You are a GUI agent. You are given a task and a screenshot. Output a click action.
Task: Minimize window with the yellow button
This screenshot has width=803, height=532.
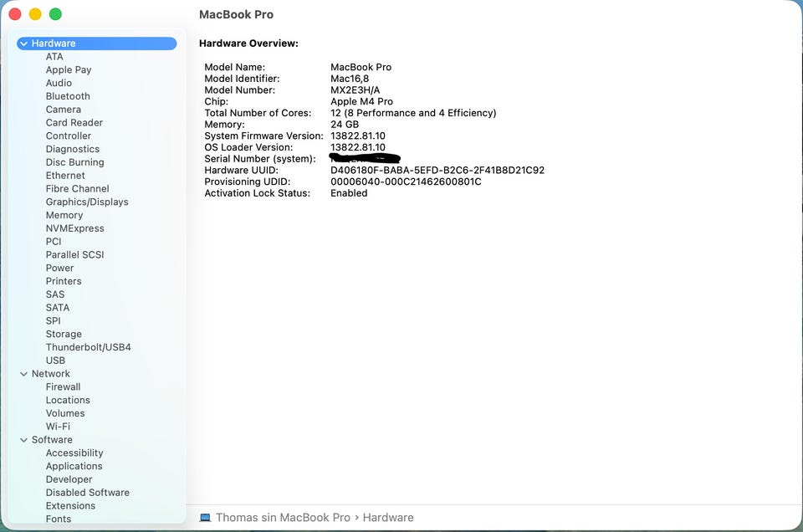(35, 14)
